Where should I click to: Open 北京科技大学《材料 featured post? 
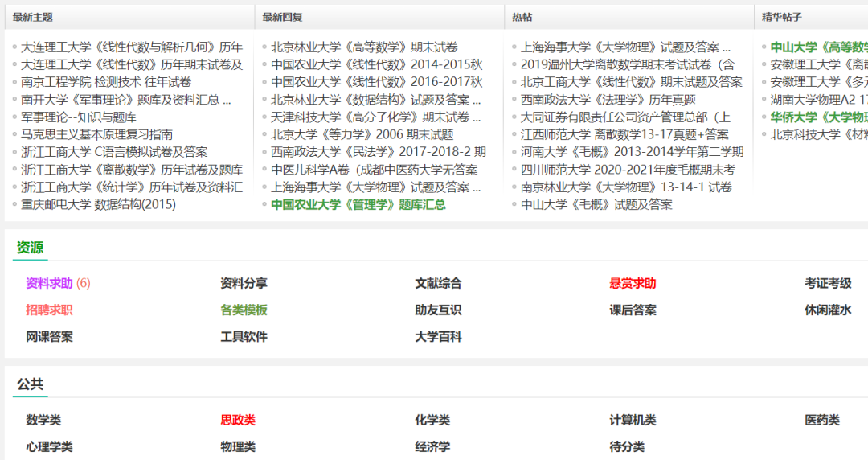click(819, 134)
